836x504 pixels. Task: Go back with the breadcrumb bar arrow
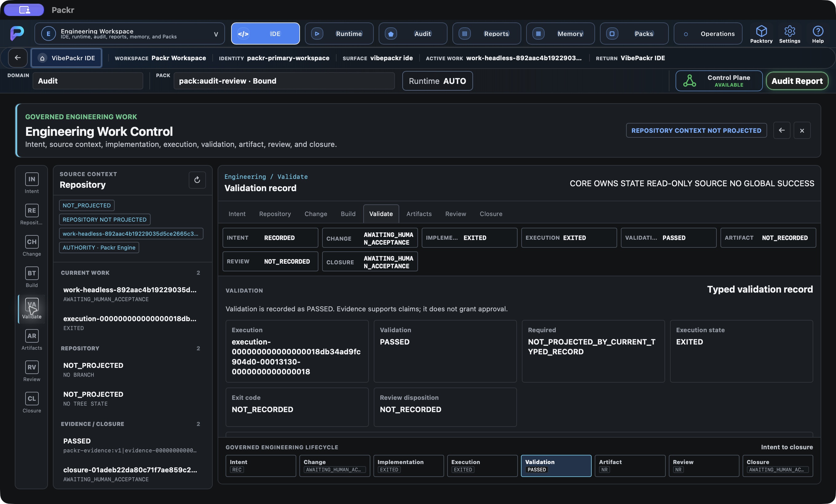(x=18, y=58)
